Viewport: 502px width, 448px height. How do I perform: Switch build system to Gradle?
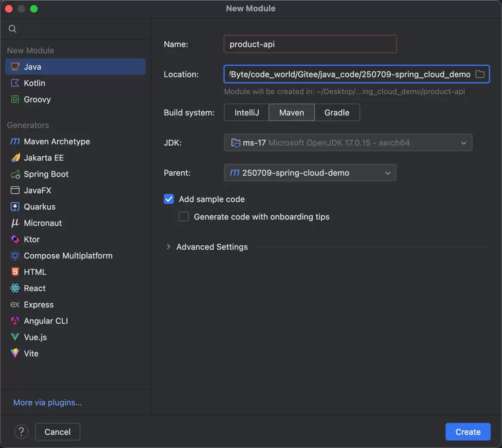click(337, 113)
